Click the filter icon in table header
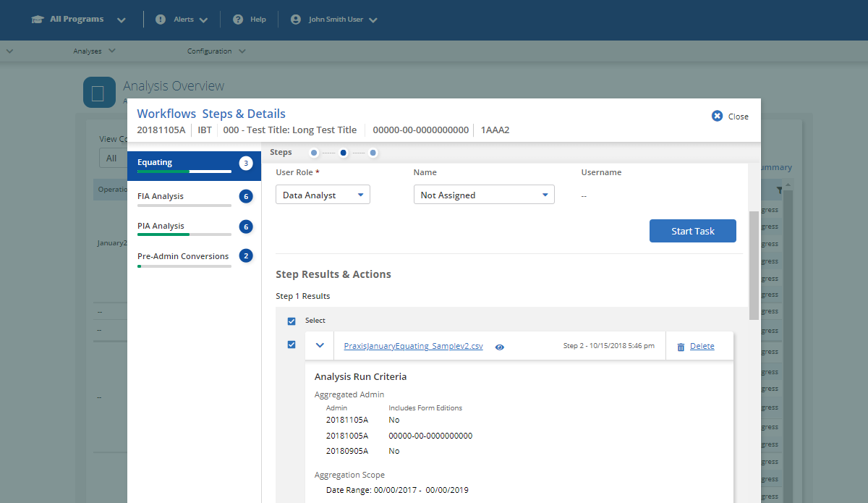 pyautogui.click(x=780, y=190)
